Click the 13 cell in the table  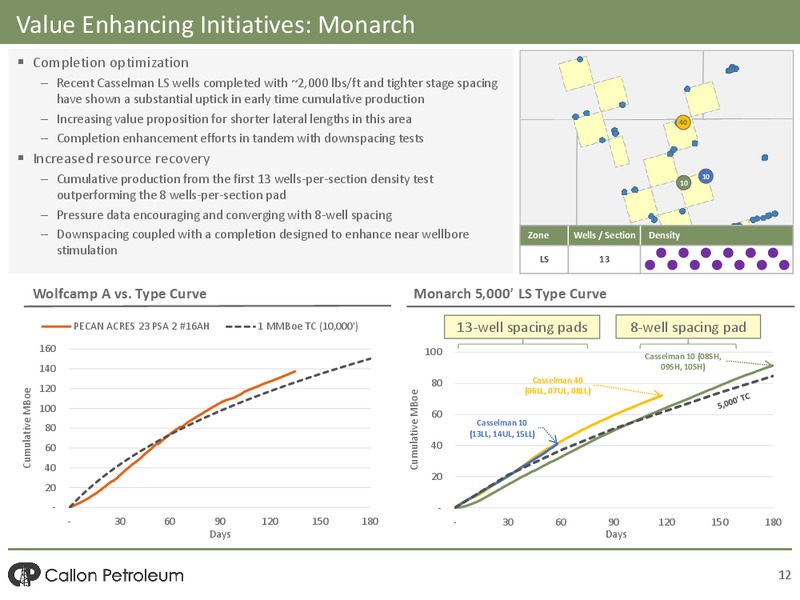point(604,259)
